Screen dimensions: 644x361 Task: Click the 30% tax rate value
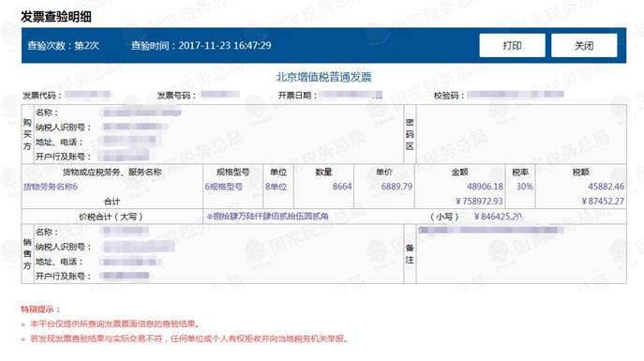pos(525,187)
